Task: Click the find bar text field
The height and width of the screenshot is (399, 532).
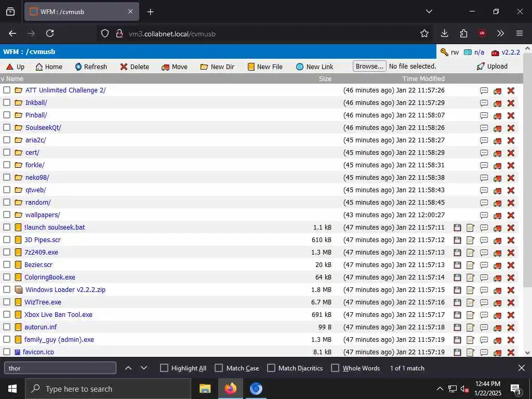Action: (x=60, y=368)
